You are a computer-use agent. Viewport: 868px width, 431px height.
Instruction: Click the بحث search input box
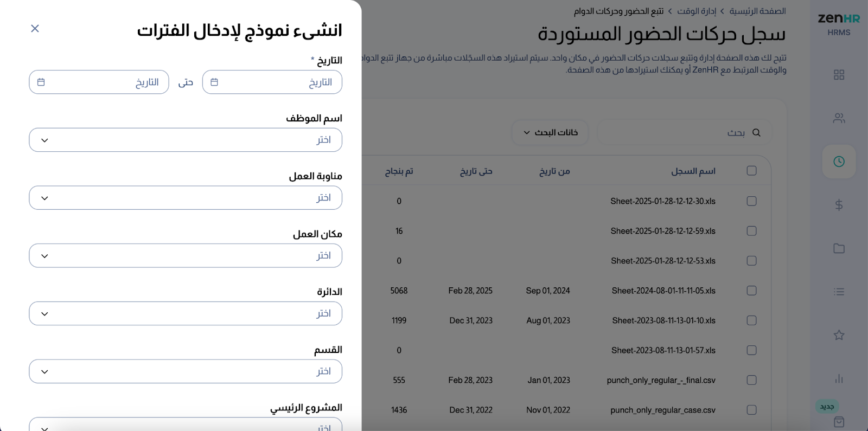coord(684,132)
